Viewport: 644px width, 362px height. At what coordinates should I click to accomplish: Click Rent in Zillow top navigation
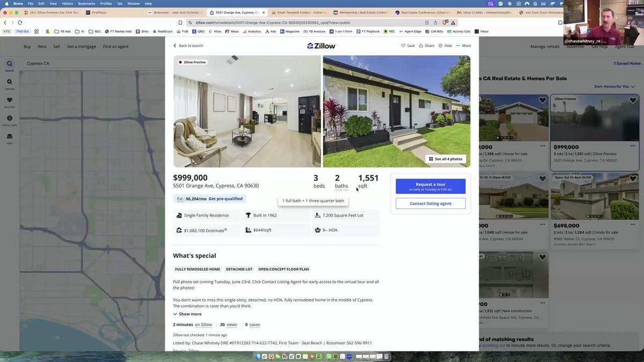(42, 47)
